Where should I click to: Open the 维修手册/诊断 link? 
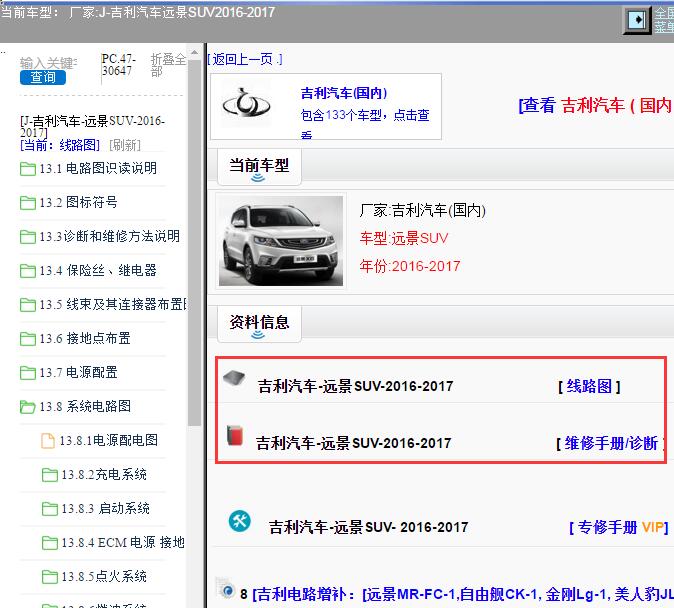tap(611, 443)
